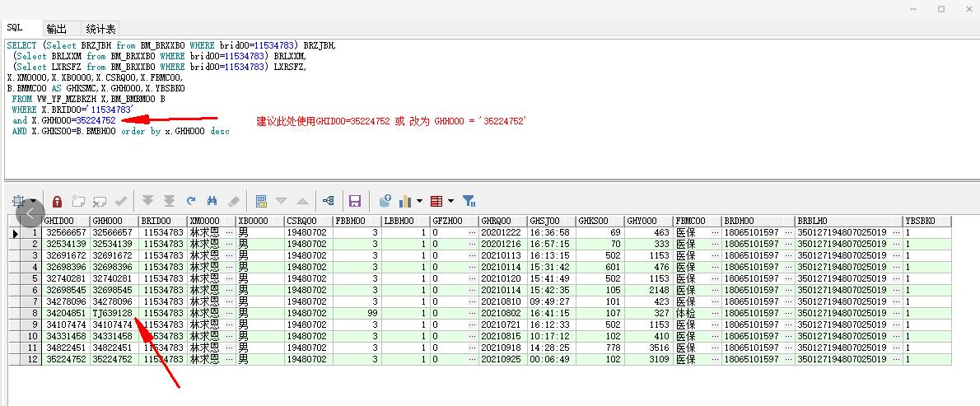The height and width of the screenshot is (406, 980).
Task: Select the cell containing 20210925
Action: pyautogui.click(x=503, y=359)
